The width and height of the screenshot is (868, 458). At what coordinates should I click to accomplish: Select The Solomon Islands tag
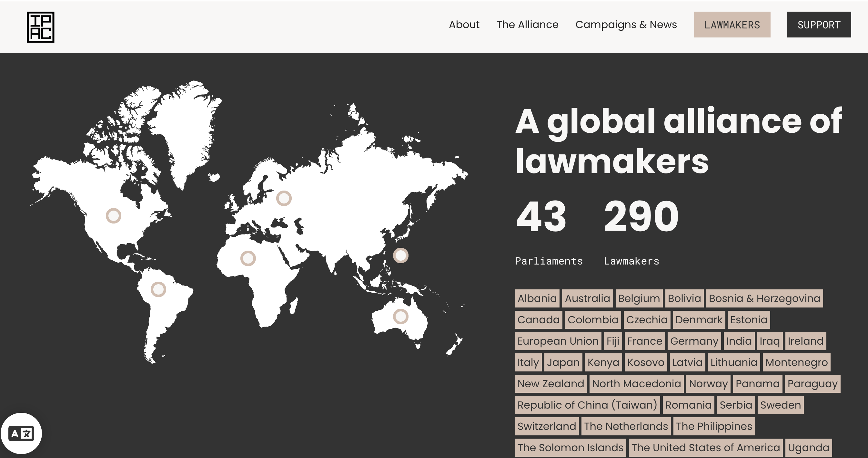(x=570, y=447)
